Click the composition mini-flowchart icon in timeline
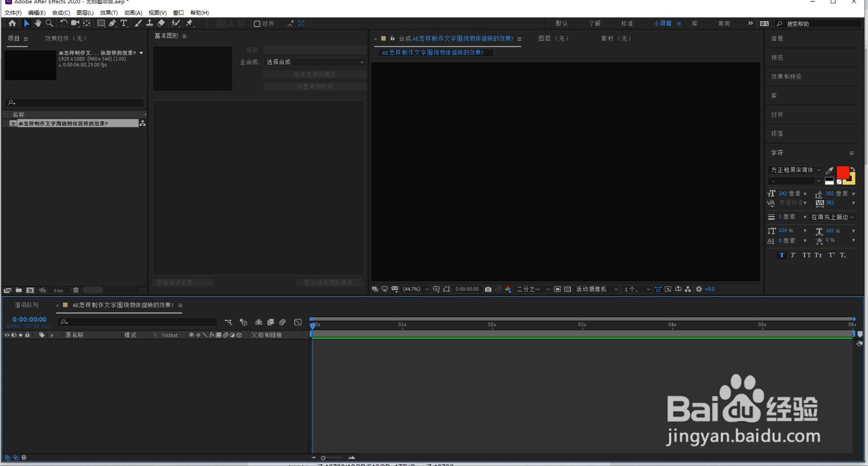The image size is (868, 466). 228,322
